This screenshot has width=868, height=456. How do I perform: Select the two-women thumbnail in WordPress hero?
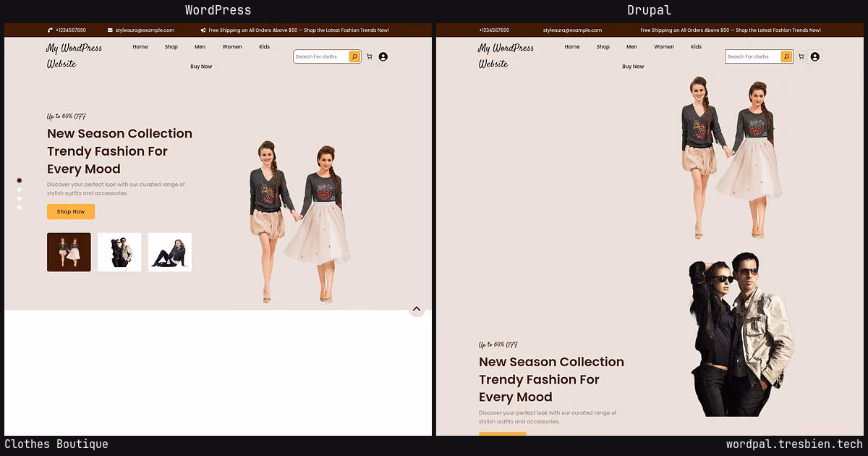pyautogui.click(x=69, y=252)
